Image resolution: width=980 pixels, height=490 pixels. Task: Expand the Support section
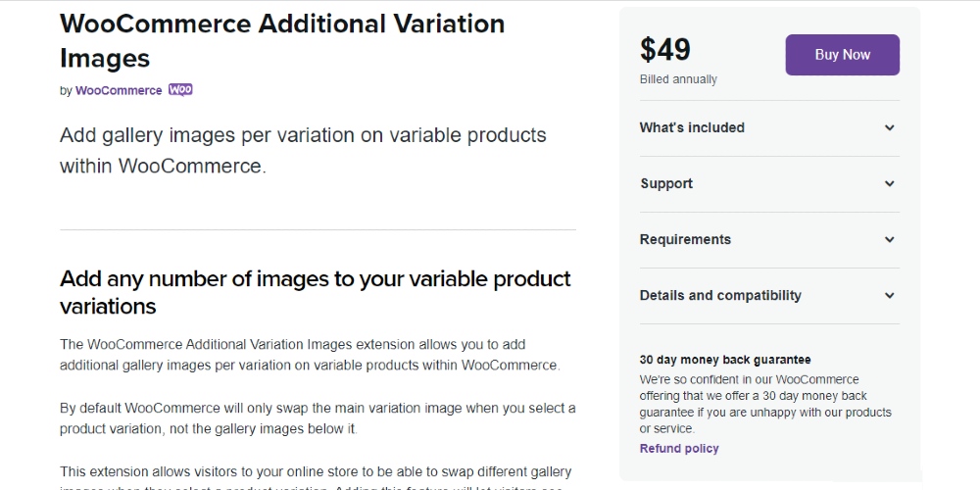pos(769,184)
